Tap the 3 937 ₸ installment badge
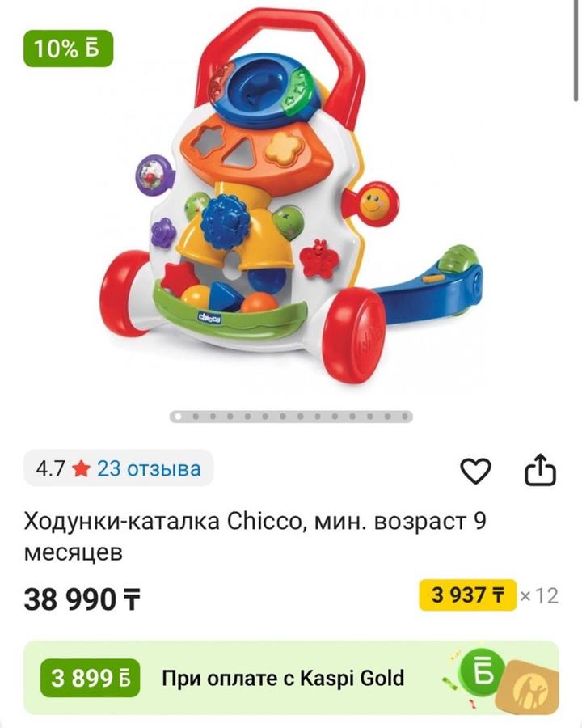582x728 pixels. coord(467,595)
